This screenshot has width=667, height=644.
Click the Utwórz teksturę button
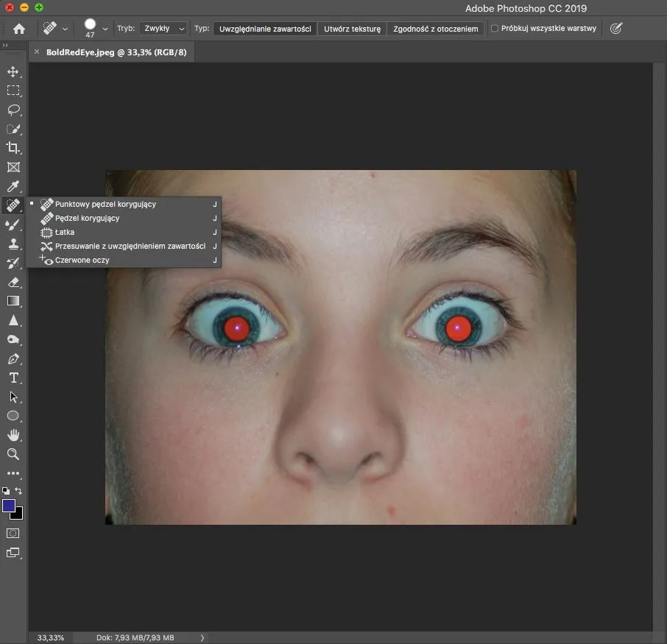click(352, 29)
